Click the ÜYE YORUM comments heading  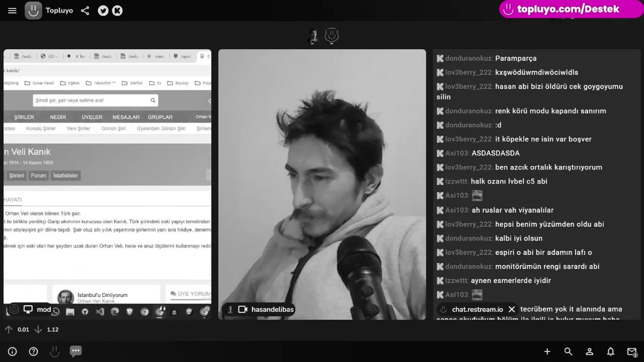pyautogui.click(x=190, y=294)
